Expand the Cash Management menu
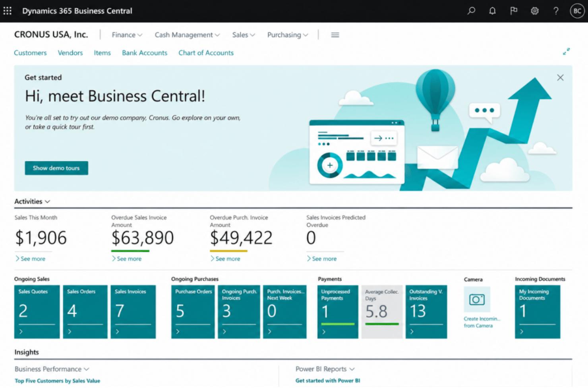Image resolution: width=588 pixels, height=392 pixels. click(187, 35)
